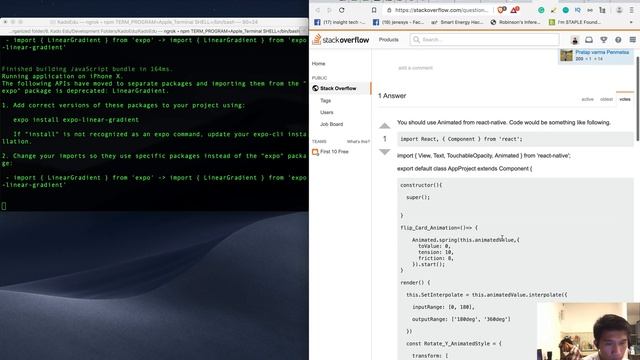
Task: Click the 'flip_Card_Animation=()=> {' code line
Action: pos(439,228)
